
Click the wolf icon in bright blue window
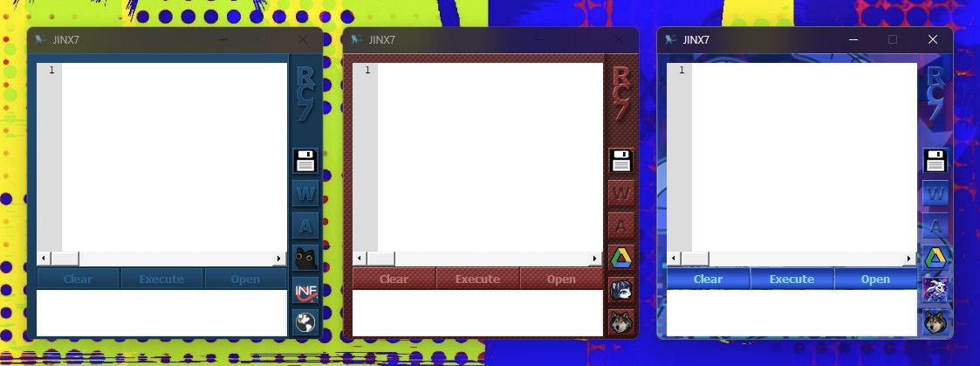(x=935, y=322)
